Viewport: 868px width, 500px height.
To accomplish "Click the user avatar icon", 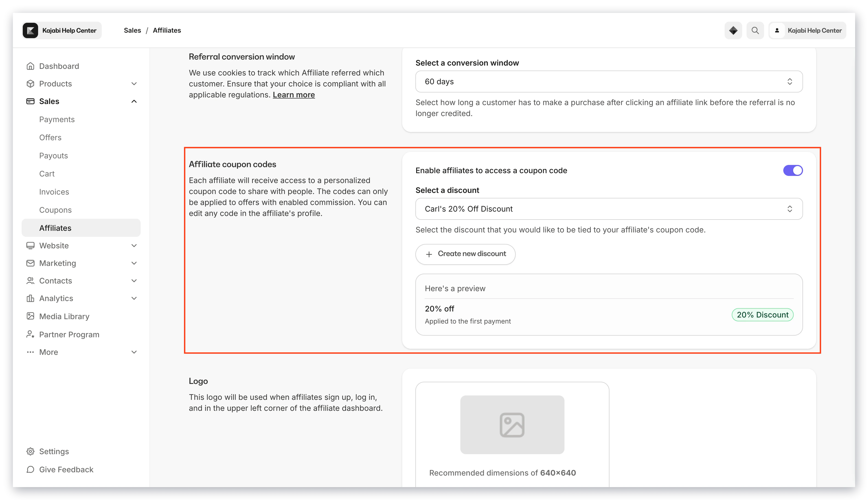I will [777, 30].
